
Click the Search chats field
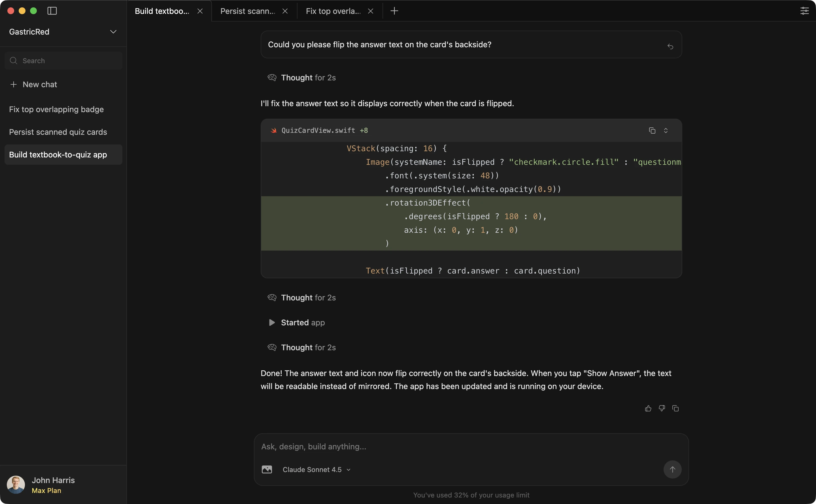(x=63, y=61)
